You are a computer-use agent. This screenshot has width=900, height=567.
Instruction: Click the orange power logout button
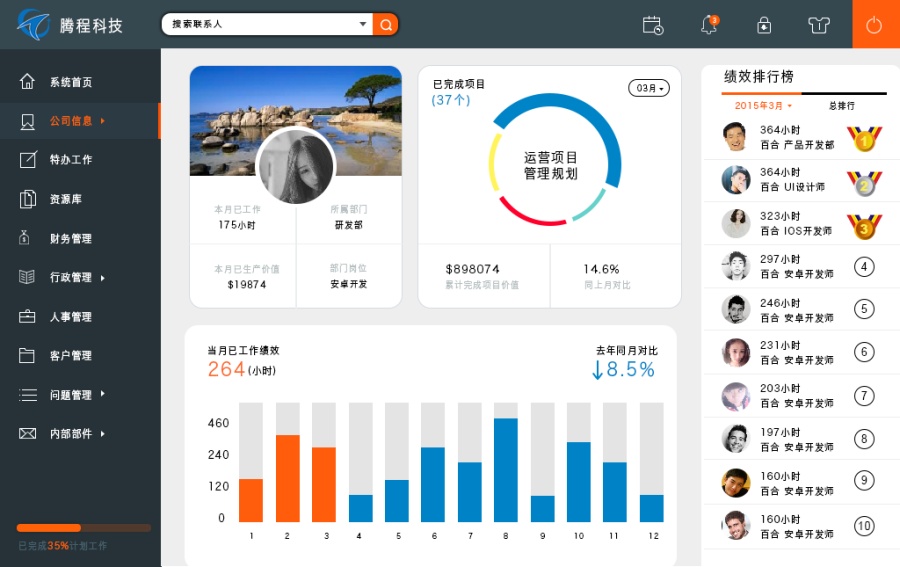pos(875,24)
